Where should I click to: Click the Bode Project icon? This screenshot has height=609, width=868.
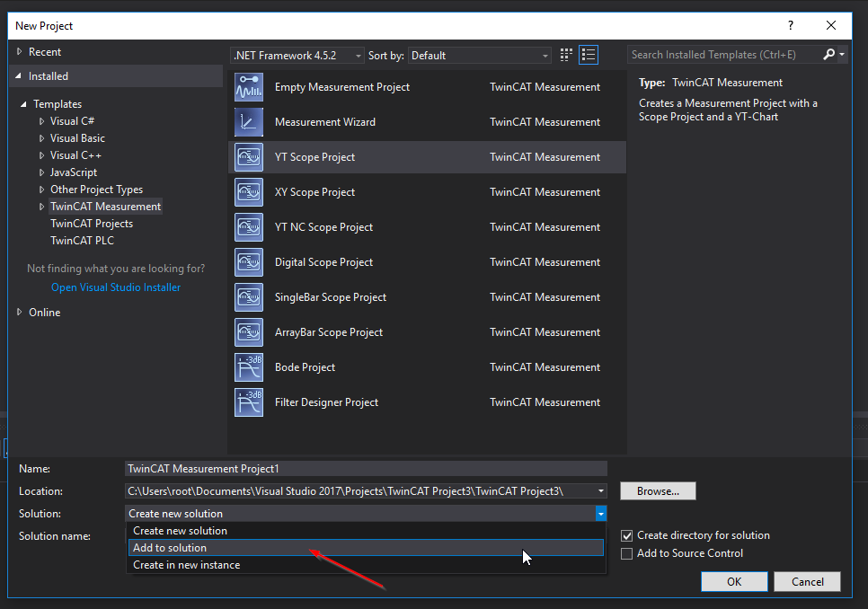(249, 367)
